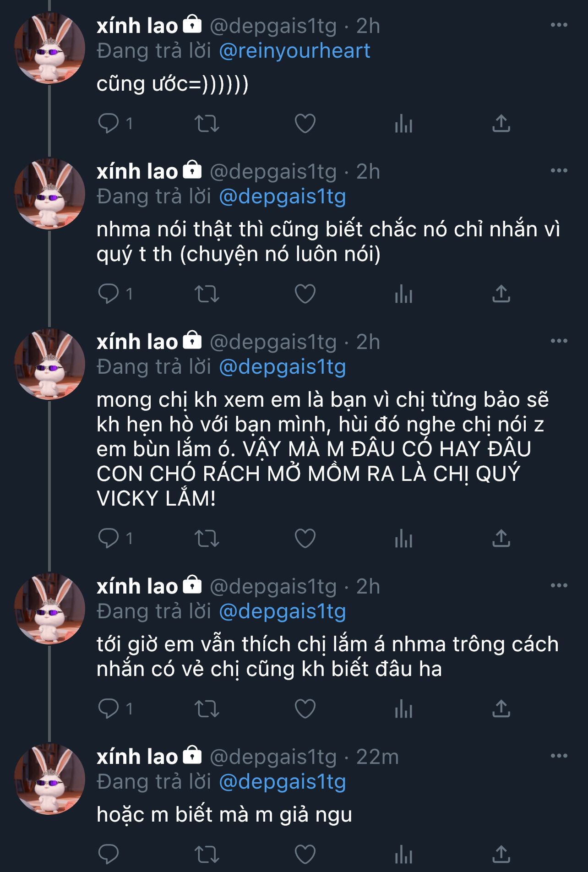
Task: Share the "mong chị kh xem" tweet
Action: pyautogui.click(x=501, y=538)
